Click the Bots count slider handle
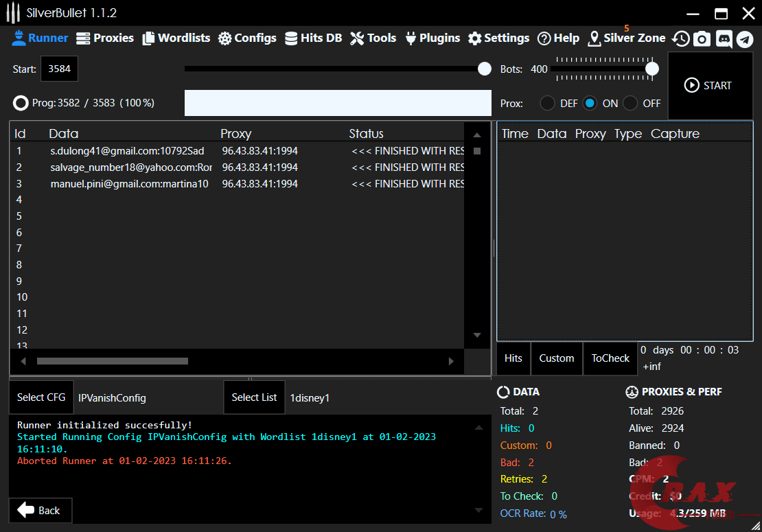The height and width of the screenshot is (532, 762). (652, 69)
